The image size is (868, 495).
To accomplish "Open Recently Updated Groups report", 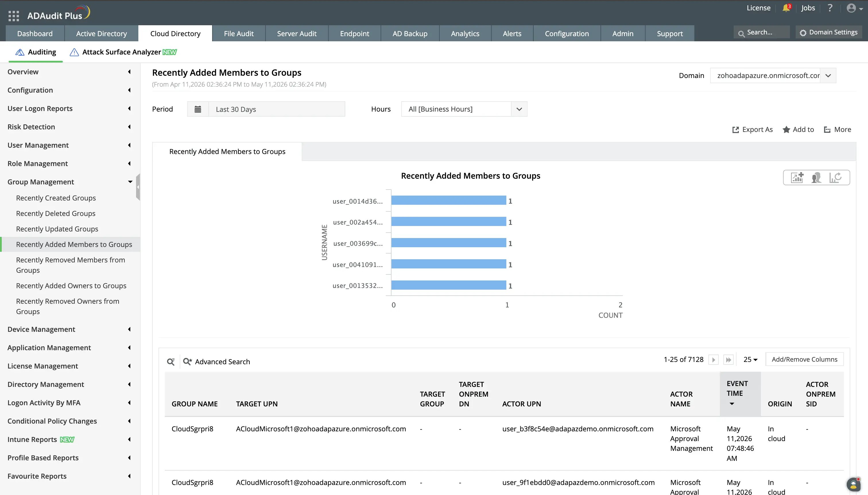I will [57, 229].
